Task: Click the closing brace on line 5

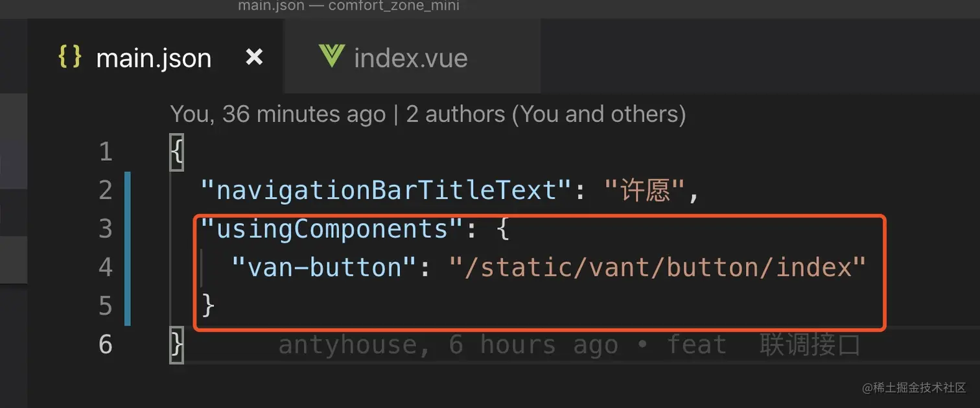Action: pyautogui.click(x=208, y=305)
